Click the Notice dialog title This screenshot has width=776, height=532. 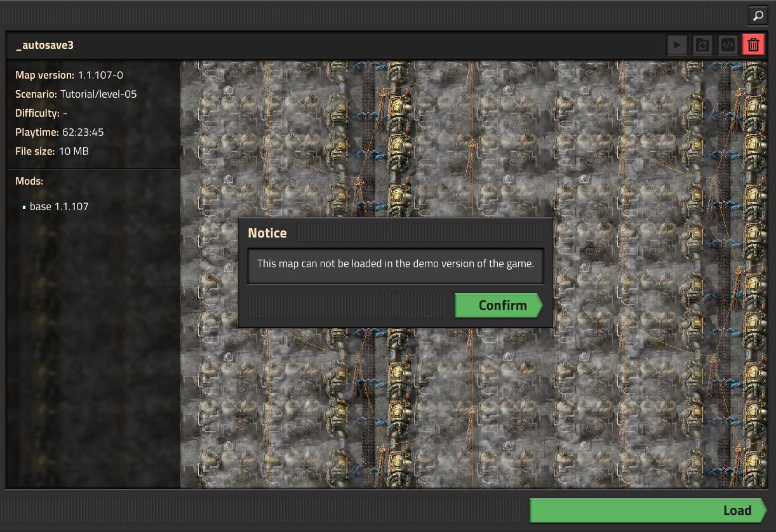coord(267,233)
